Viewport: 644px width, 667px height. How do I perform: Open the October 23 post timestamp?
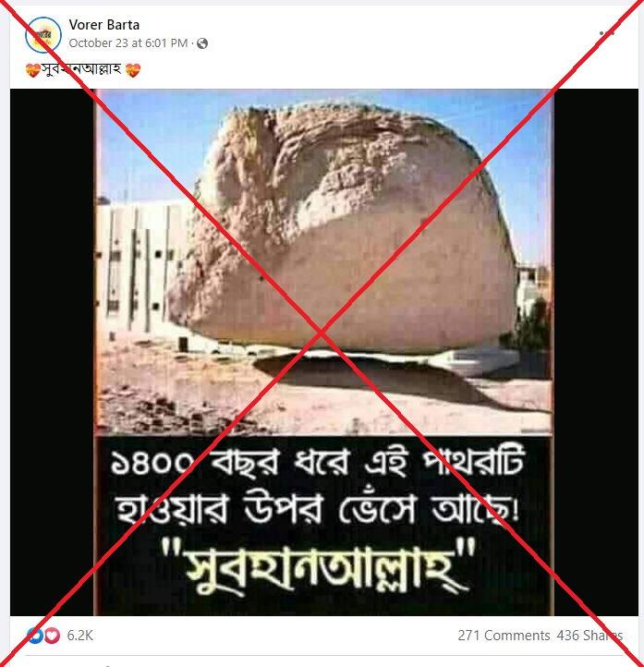tap(128, 43)
